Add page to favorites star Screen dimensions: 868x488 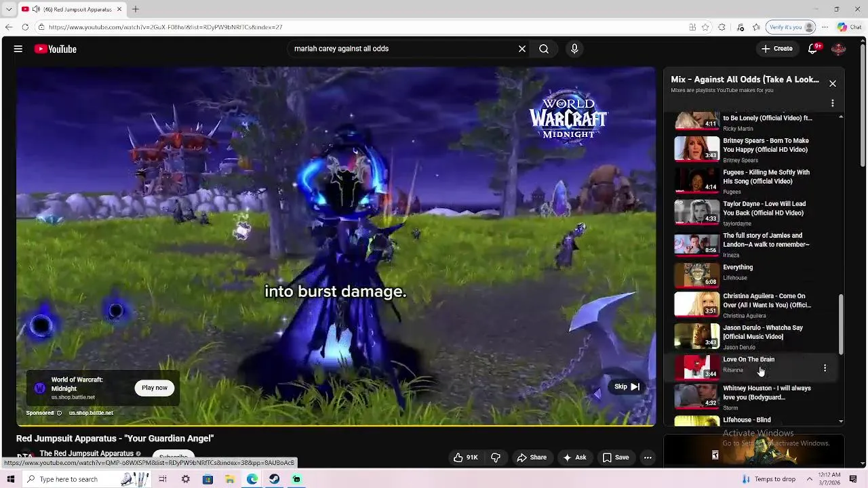tap(705, 27)
